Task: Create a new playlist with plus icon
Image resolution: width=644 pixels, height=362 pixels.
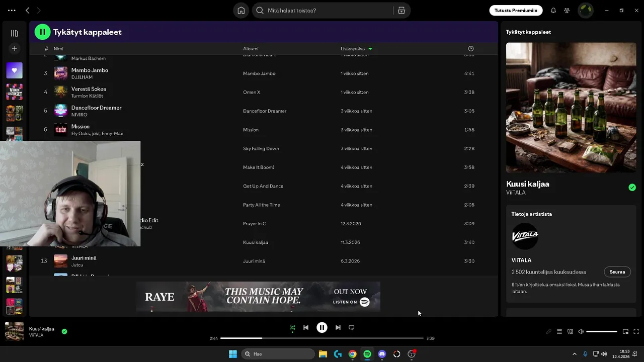Action: [14, 49]
